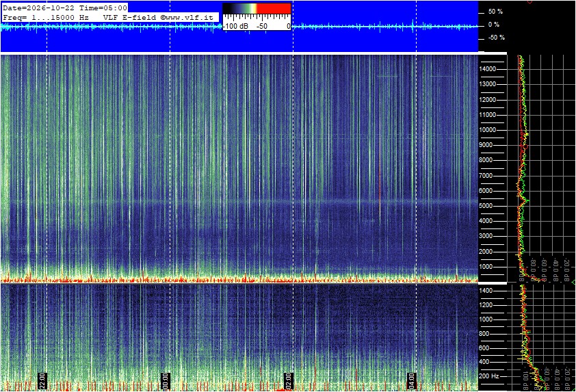Click the 5000 frequency axis label
The height and width of the screenshot is (392, 576).
click(486, 206)
